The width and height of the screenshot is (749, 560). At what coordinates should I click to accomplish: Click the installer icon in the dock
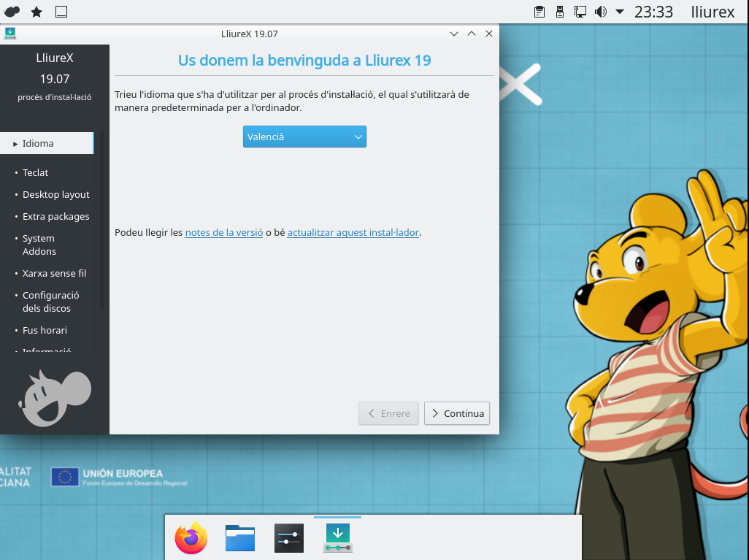(x=338, y=538)
